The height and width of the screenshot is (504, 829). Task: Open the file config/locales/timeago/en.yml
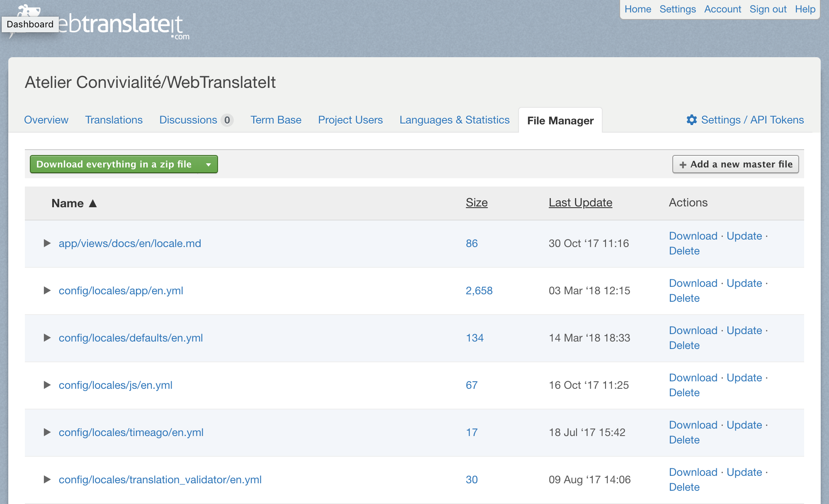(x=131, y=432)
